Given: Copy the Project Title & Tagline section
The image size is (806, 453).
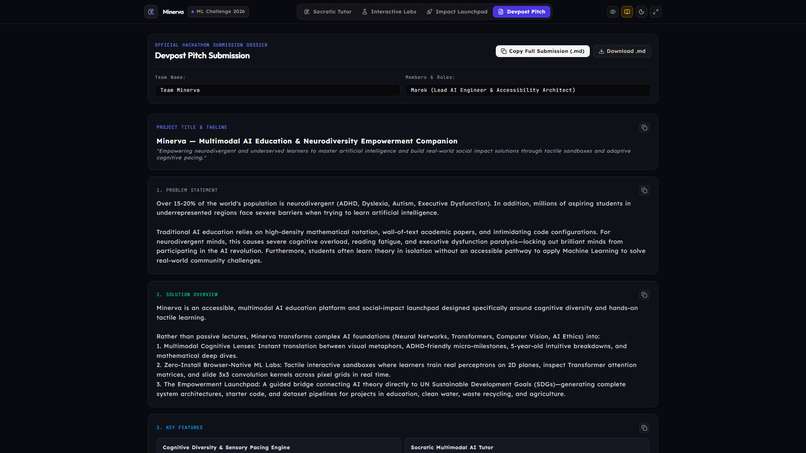Looking at the screenshot, I should click(x=644, y=128).
